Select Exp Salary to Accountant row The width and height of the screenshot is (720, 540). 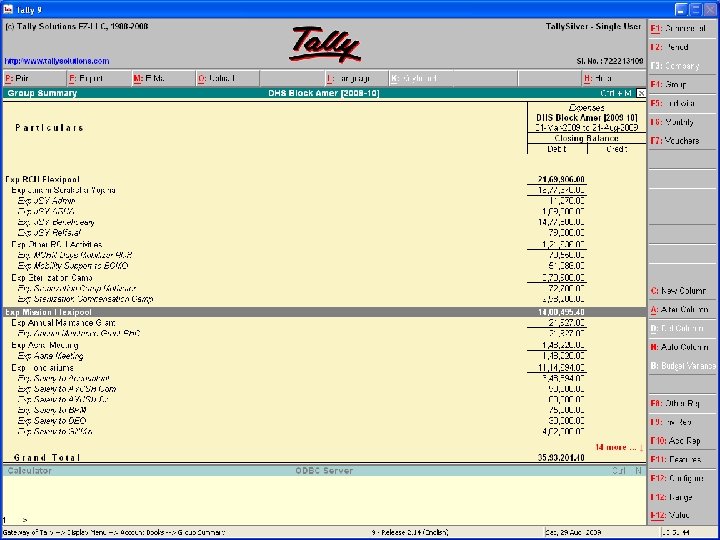[x=324, y=378]
